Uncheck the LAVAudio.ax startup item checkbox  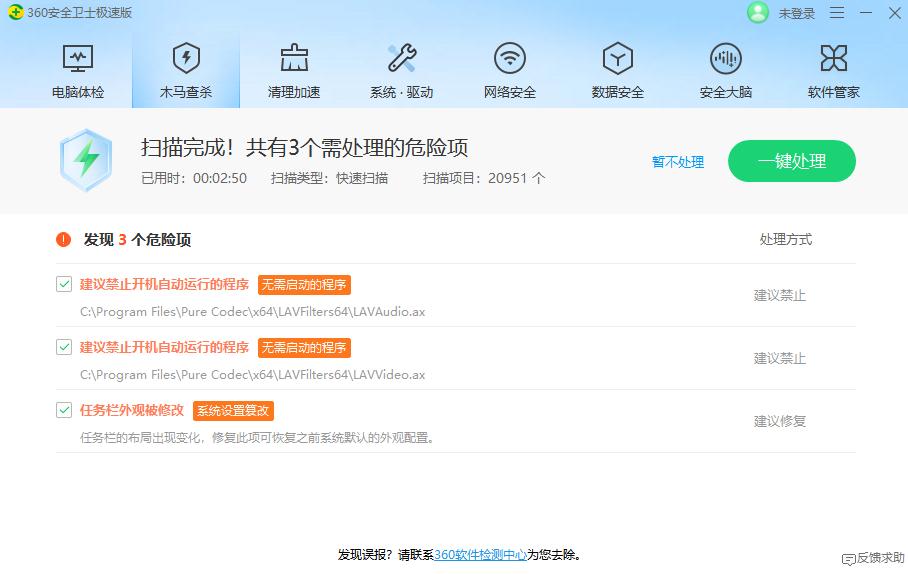click(x=64, y=284)
